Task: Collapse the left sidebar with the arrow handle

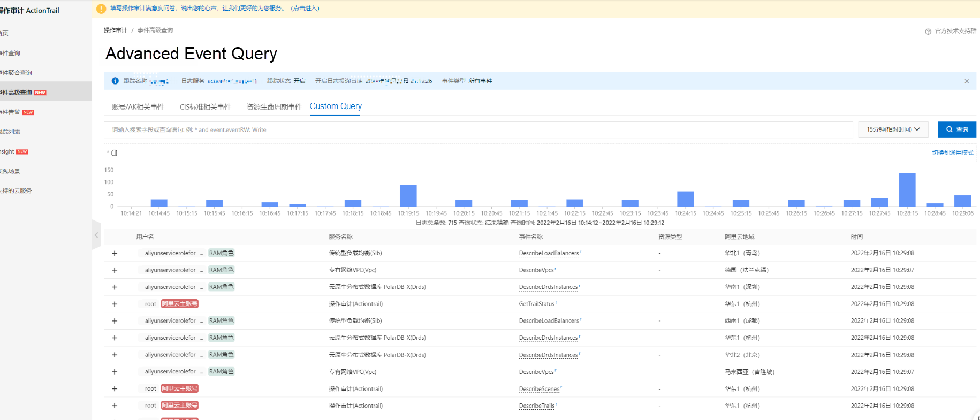Action: click(96, 235)
